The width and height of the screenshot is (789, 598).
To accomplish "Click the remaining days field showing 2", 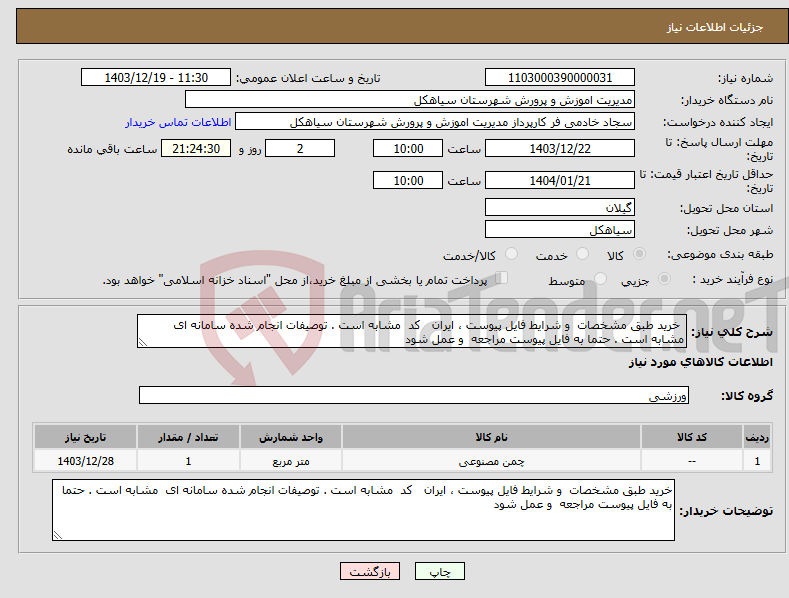I will [x=300, y=148].
